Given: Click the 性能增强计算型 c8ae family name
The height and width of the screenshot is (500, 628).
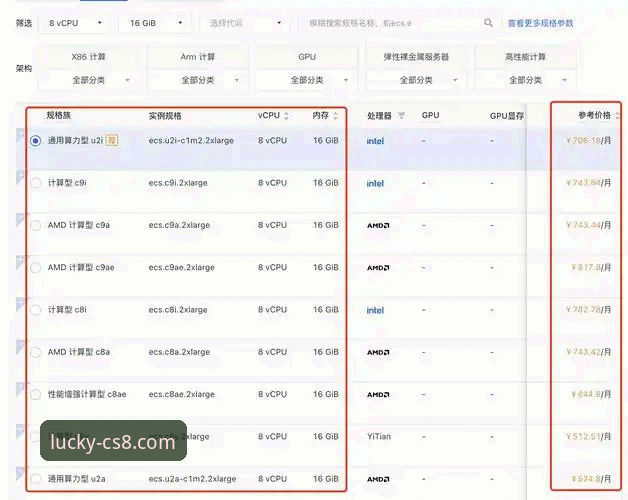Looking at the screenshot, I should coord(87,395).
